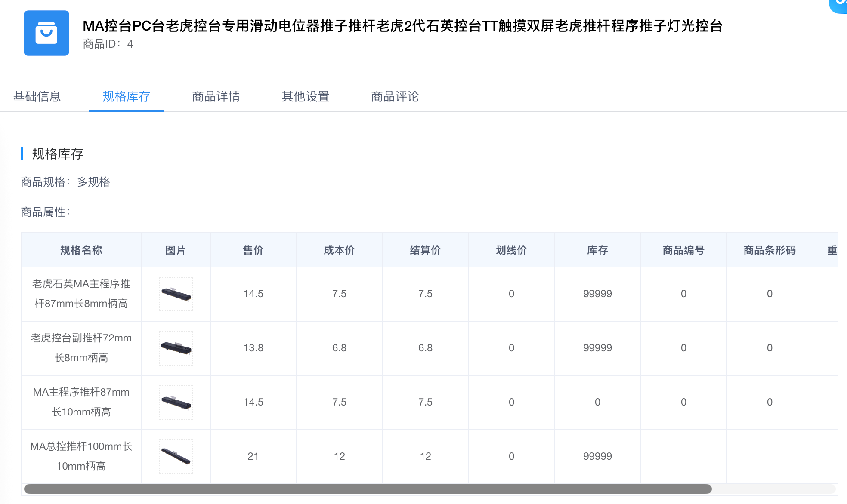Click the horizontal table scrollbar

tap(368, 489)
